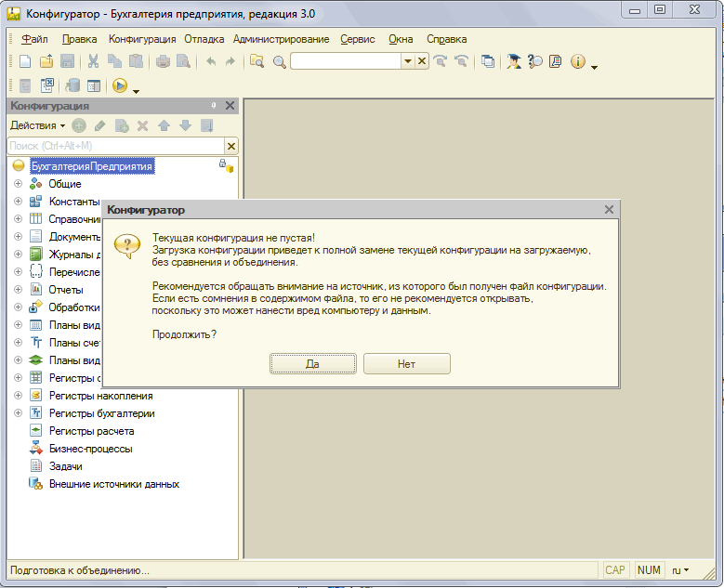This screenshot has height=588, width=724.
Task: Open the Окна menu
Action: pos(401,39)
